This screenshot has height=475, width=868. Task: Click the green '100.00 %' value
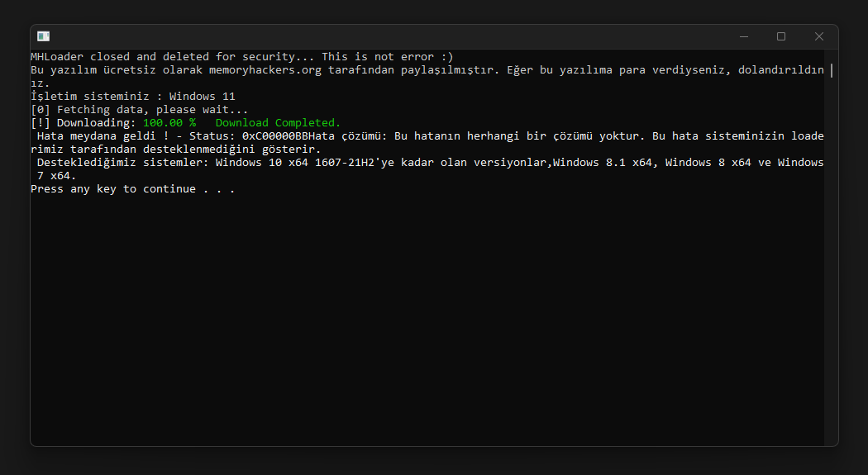point(169,123)
